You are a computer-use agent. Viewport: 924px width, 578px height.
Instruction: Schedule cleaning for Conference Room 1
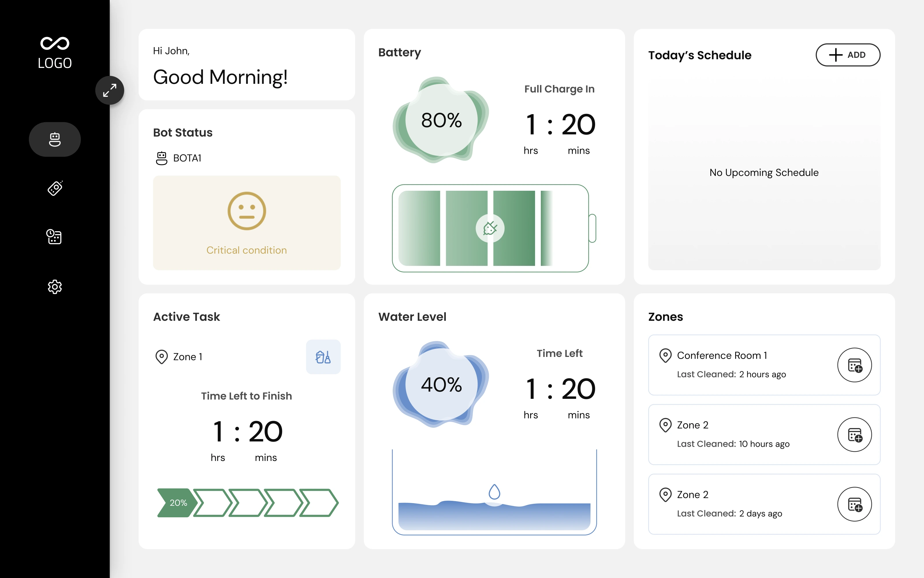854,365
